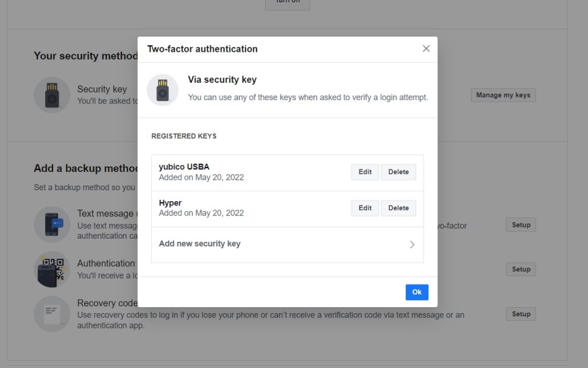Edit the yubico USBA key

[365, 172]
